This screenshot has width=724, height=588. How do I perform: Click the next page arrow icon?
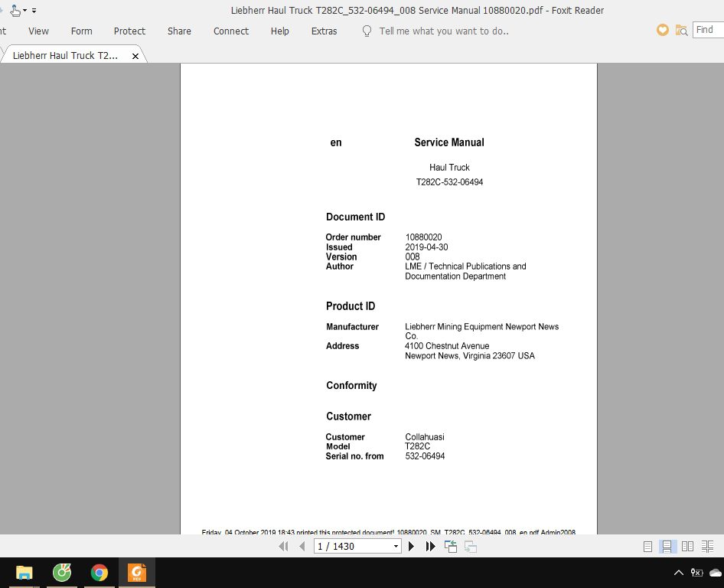[x=410, y=546]
